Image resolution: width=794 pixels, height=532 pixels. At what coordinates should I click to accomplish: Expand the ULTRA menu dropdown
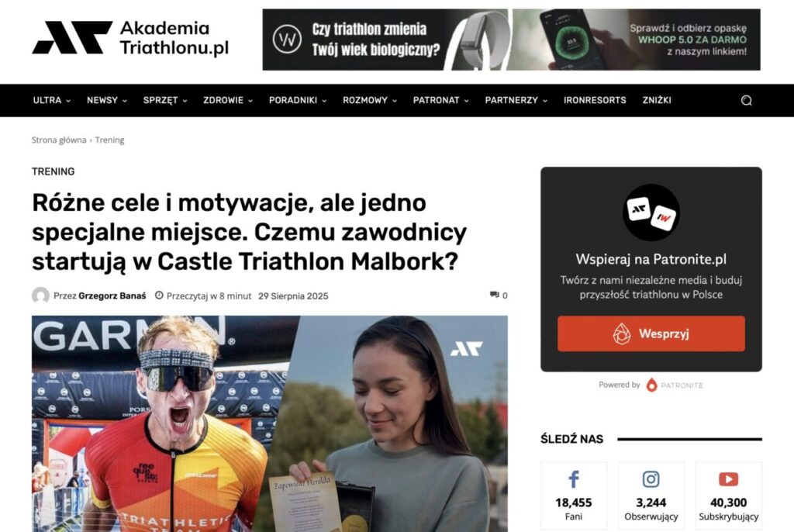[52, 100]
